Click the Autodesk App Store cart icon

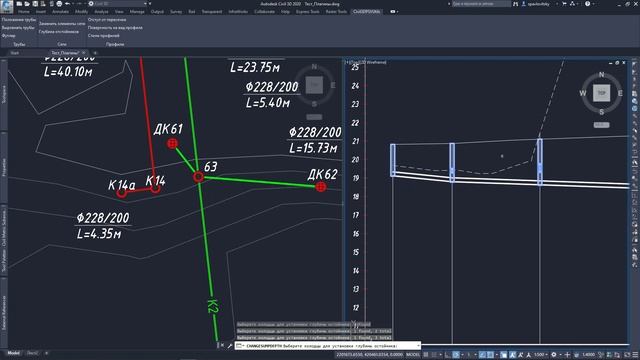564,4
